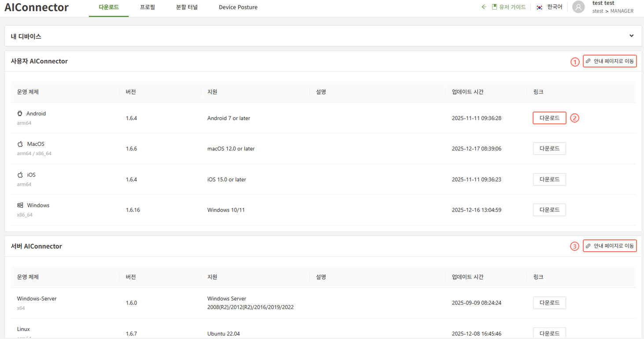The height and width of the screenshot is (339, 644).
Task: Download the Android AIConnector
Action: tap(549, 118)
